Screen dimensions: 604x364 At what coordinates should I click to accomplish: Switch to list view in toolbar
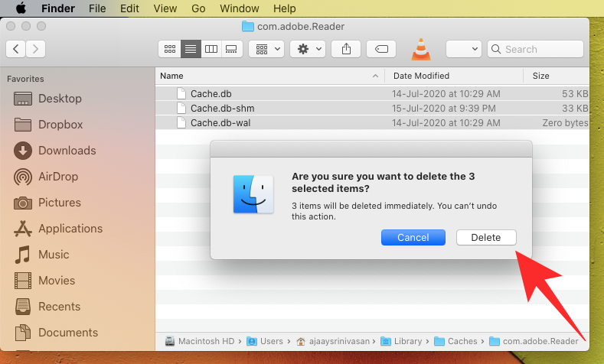(x=190, y=49)
